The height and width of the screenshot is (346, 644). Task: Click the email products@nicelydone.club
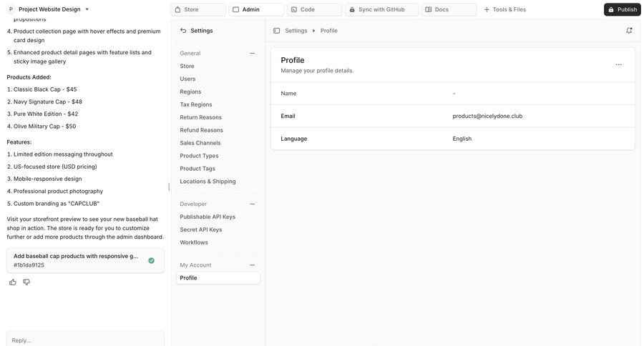coord(487,116)
